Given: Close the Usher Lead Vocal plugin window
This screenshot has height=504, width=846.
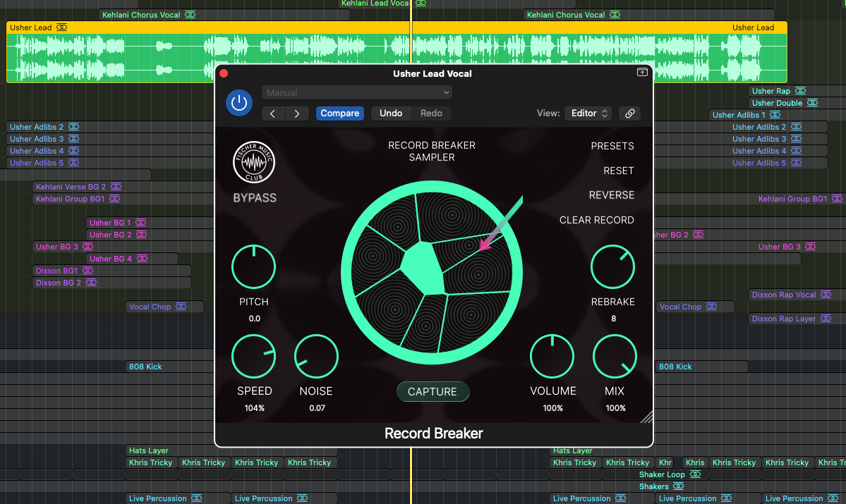Looking at the screenshot, I should click(224, 73).
